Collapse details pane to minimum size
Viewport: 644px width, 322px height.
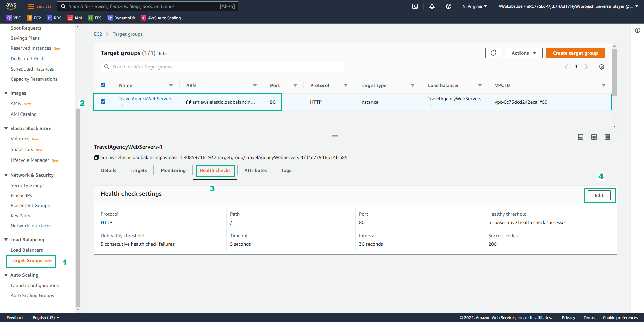tap(581, 137)
